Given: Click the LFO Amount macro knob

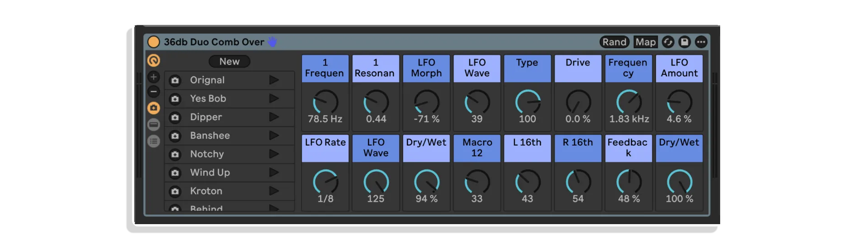Looking at the screenshot, I should click(679, 102).
